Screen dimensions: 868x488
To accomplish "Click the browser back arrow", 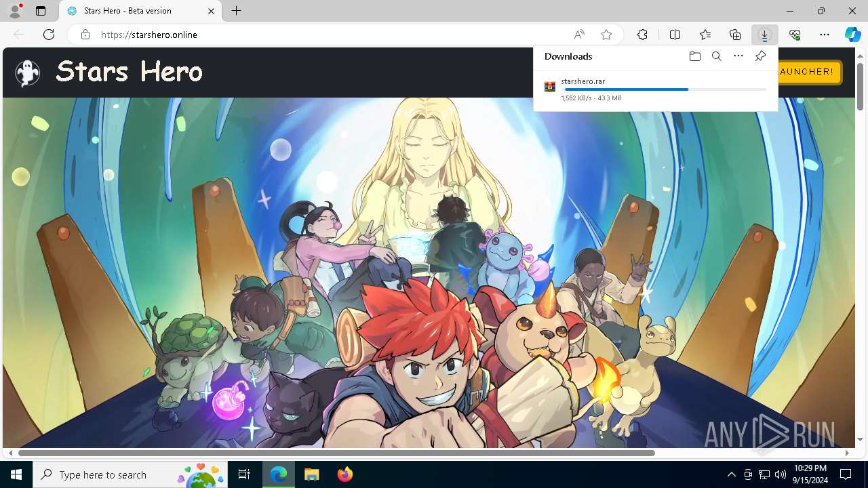I will (19, 35).
